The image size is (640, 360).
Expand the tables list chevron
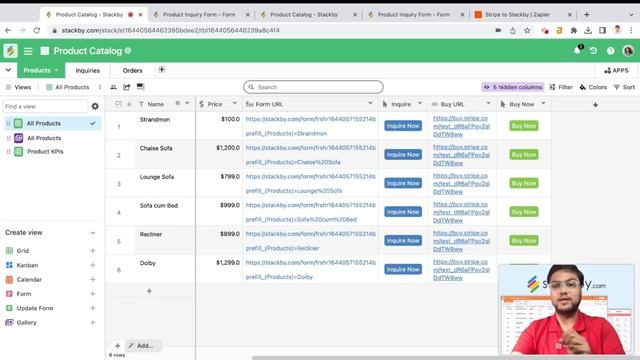8,70
